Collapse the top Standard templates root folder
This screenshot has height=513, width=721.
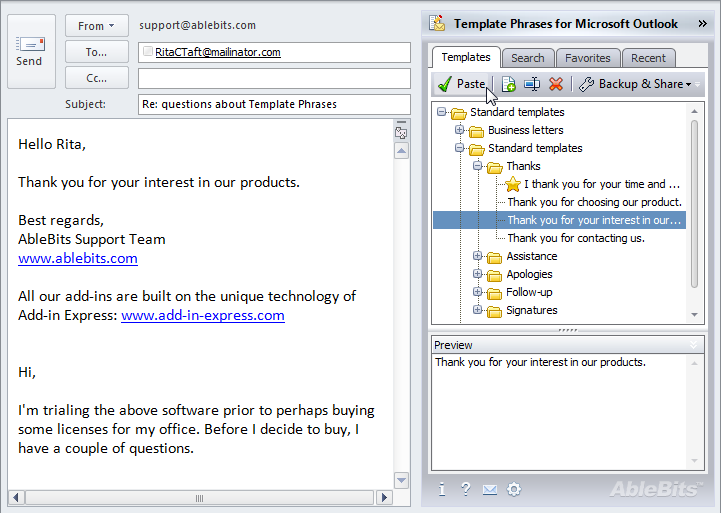[x=441, y=112]
